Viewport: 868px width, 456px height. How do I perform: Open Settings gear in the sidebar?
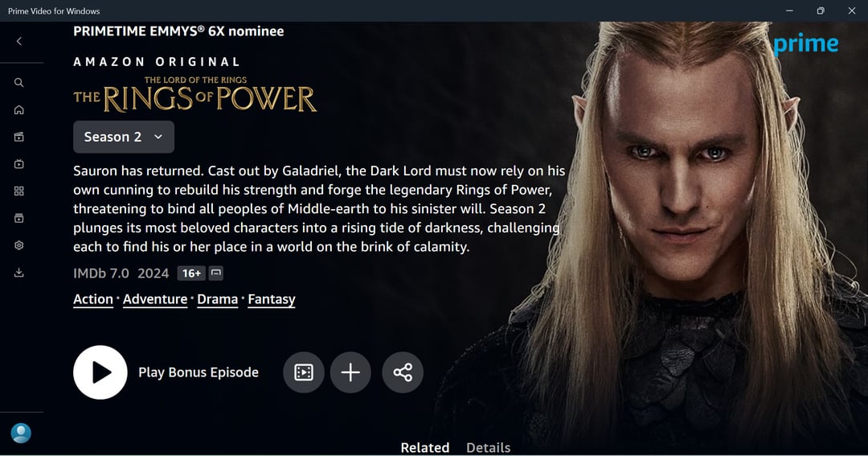[18, 245]
